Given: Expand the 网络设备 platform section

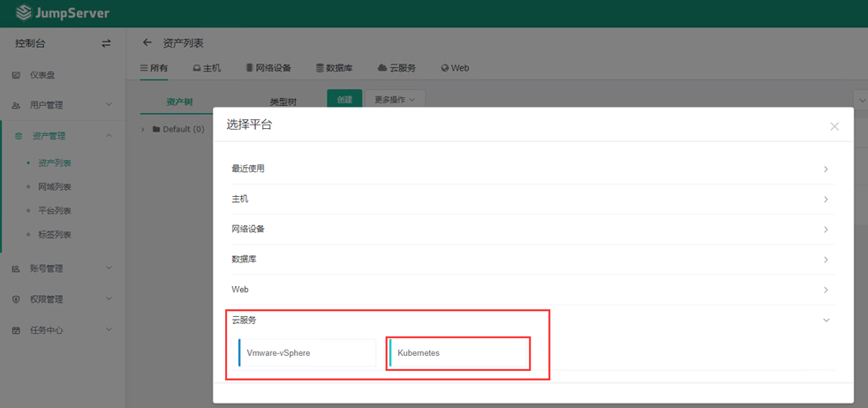Looking at the screenshot, I should click(533, 230).
